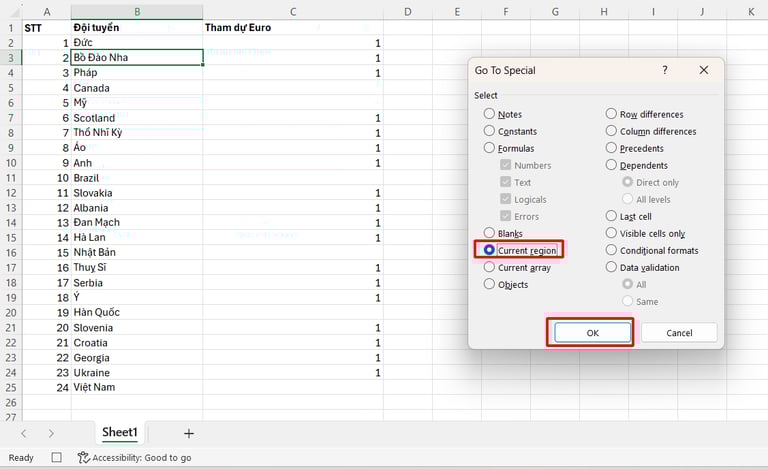The width and height of the screenshot is (768, 469).
Task: Click the 'Tham dự Euro' header cell
Action: pyautogui.click(x=293, y=27)
